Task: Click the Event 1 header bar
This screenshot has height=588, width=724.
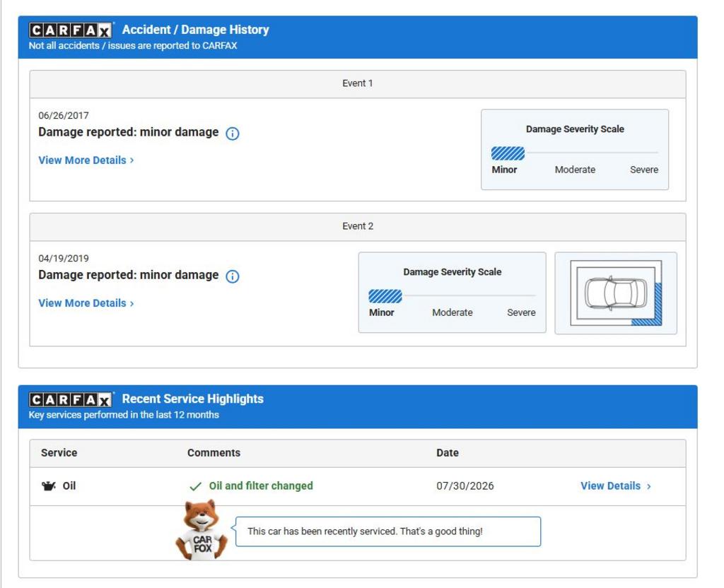Action: click(x=357, y=84)
